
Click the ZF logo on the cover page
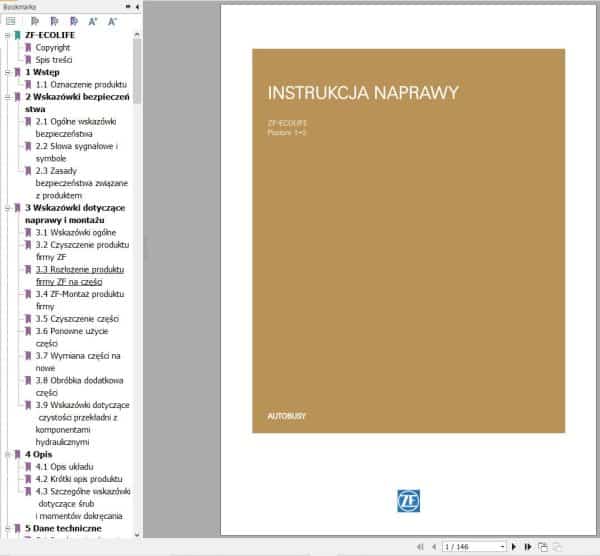point(408,501)
